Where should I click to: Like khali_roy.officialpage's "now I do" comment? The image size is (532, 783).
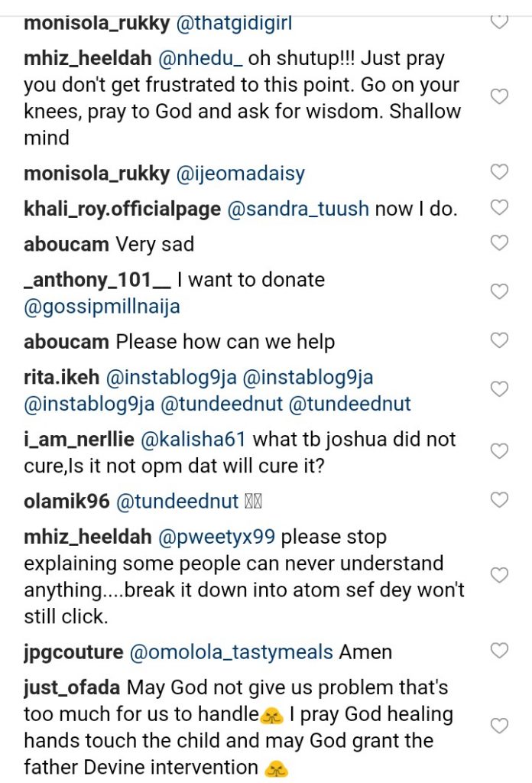[x=499, y=207]
